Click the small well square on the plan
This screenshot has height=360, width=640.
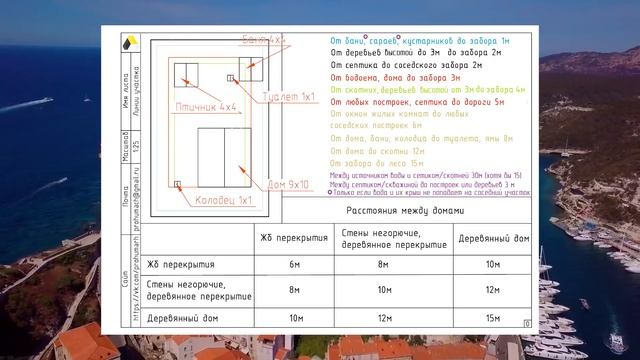(x=177, y=184)
